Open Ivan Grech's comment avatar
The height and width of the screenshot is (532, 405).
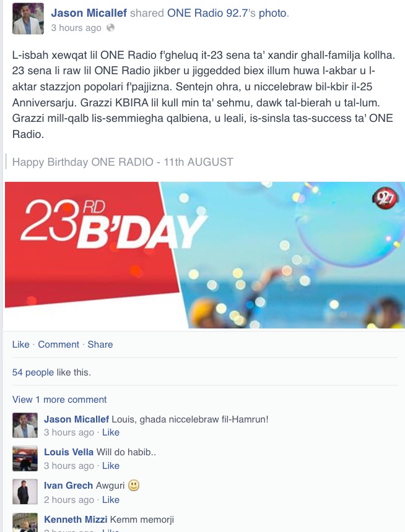pos(25,492)
